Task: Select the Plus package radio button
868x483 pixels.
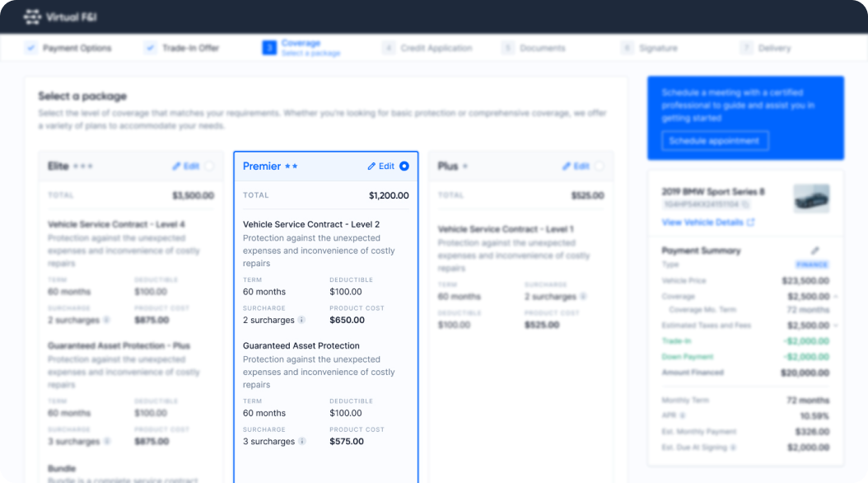Action: 599,166
